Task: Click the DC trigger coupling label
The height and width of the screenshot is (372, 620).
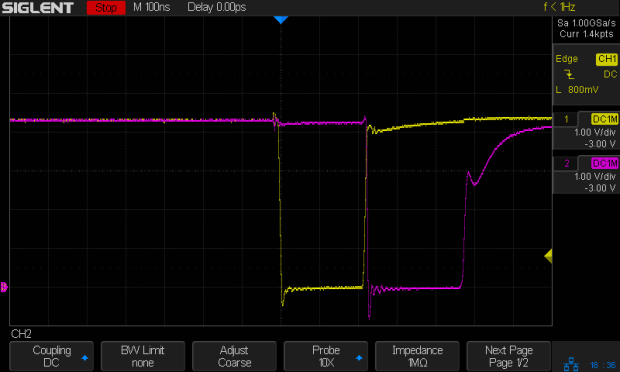Action: click(610, 74)
